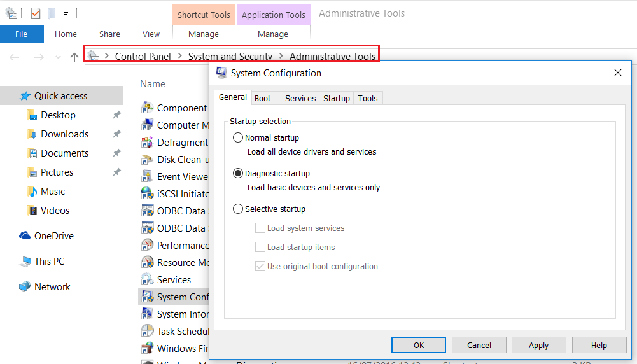Select the Normal startup radio button
Image resolution: width=637 pixels, height=364 pixels.
pyautogui.click(x=237, y=137)
